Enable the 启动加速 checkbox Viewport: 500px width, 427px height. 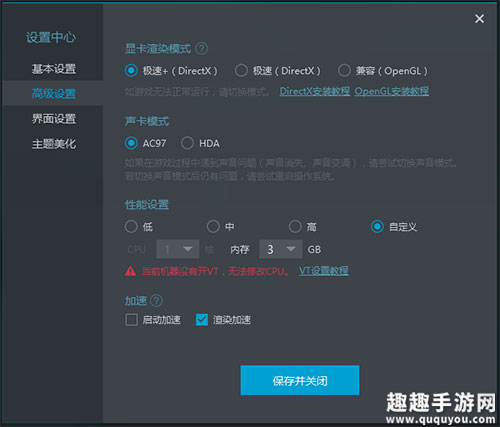click(131, 320)
